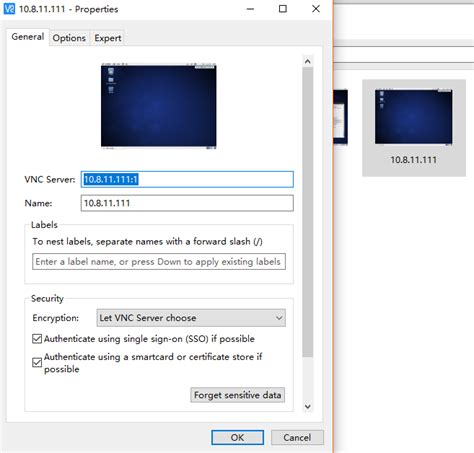Switch to the Expert tab
Screen dimensions: 474x453
[x=108, y=38]
